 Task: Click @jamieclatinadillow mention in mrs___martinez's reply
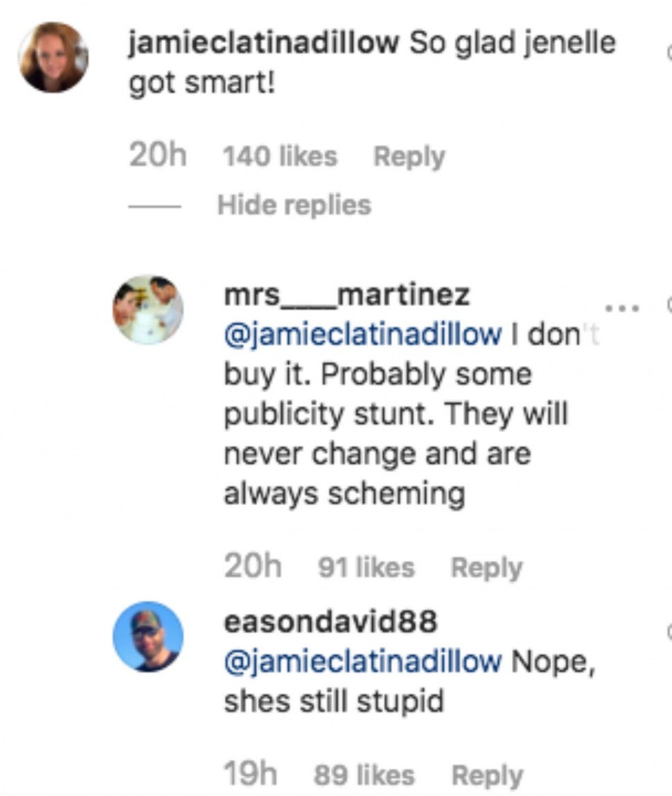click(x=362, y=335)
